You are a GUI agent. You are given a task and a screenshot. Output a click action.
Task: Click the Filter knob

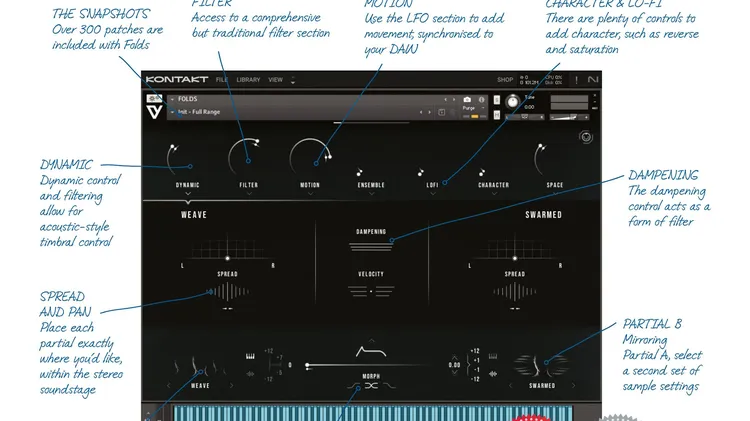coord(246,158)
